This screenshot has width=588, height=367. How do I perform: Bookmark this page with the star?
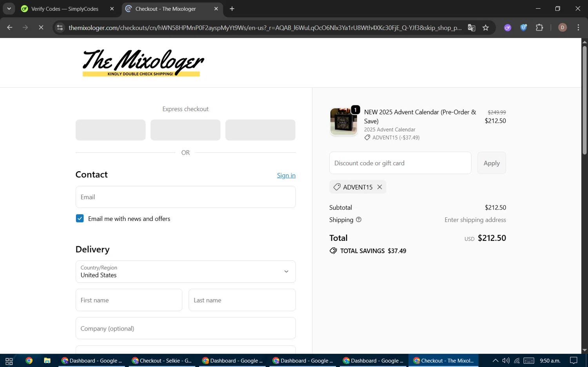pyautogui.click(x=486, y=27)
